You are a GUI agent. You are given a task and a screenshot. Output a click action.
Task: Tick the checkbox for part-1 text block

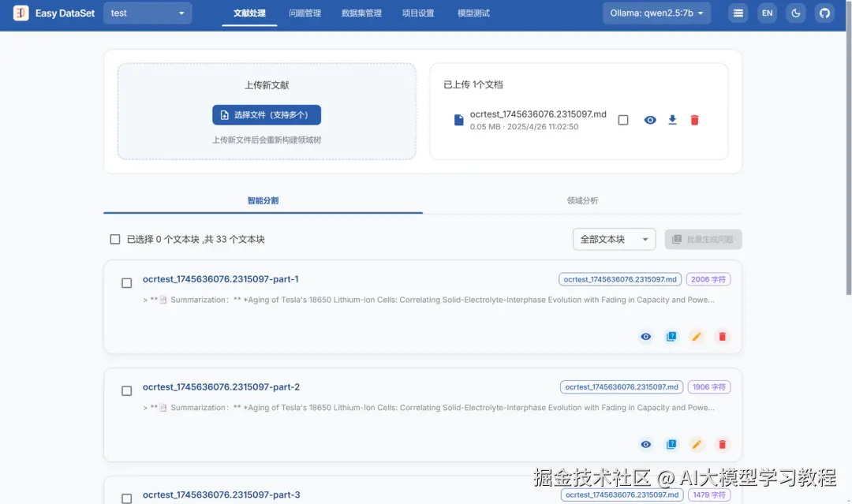coord(126,283)
